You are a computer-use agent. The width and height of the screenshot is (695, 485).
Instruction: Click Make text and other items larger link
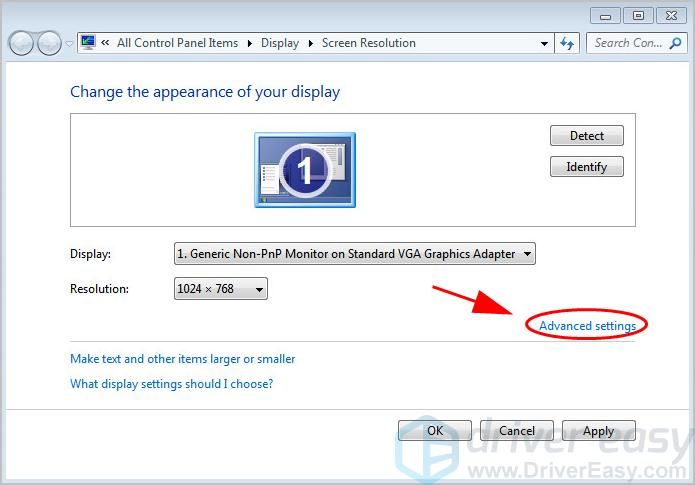(182, 359)
